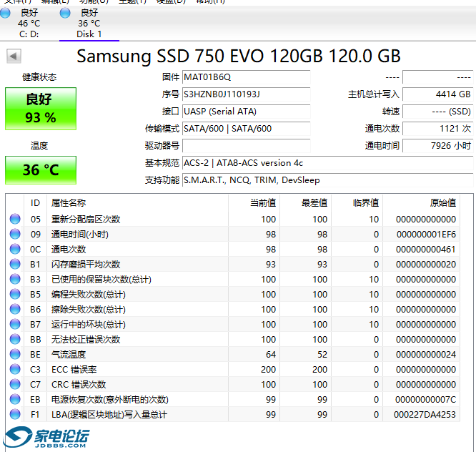Click the status icon of attribute C3
This screenshot has width=476, height=452.
pos(15,369)
